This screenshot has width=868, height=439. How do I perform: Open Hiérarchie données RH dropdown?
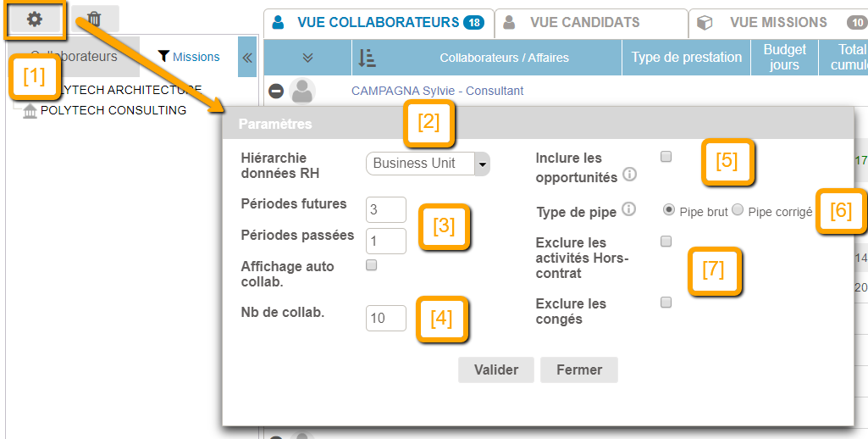coord(482,164)
